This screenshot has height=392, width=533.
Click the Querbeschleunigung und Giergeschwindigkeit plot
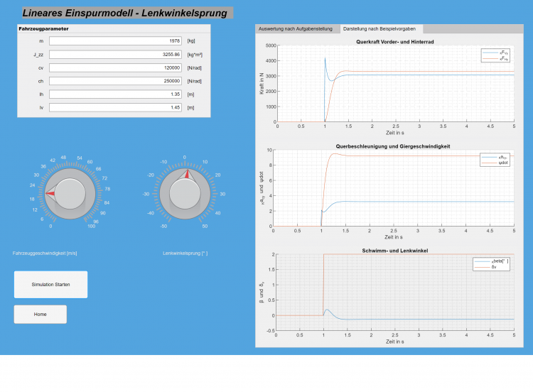tap(395, 187)
